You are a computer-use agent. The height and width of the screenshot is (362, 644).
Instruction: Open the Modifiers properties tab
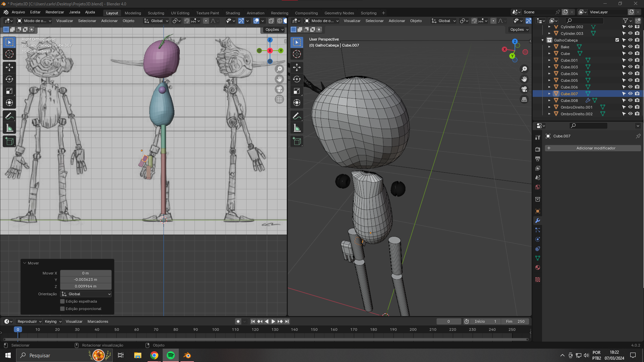538,221
